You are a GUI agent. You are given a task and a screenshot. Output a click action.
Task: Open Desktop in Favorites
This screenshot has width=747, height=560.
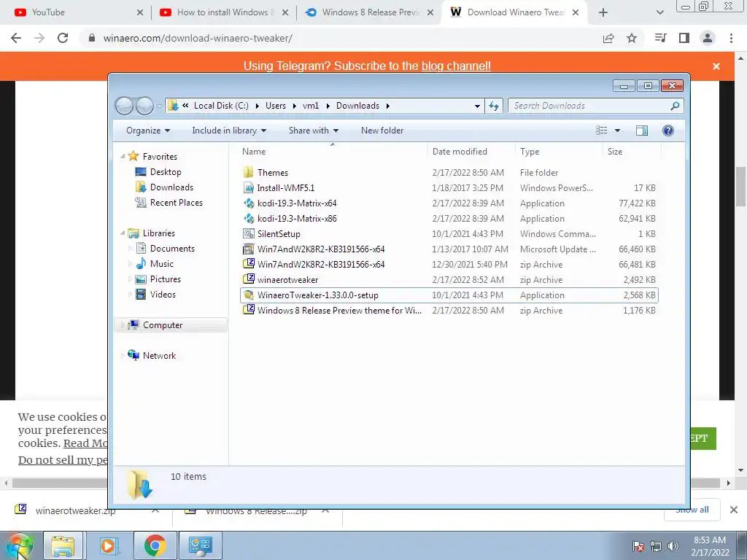point(166,172)
